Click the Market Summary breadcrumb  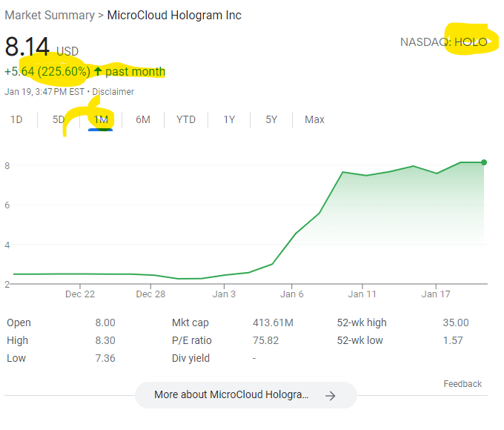pos(50,16)
